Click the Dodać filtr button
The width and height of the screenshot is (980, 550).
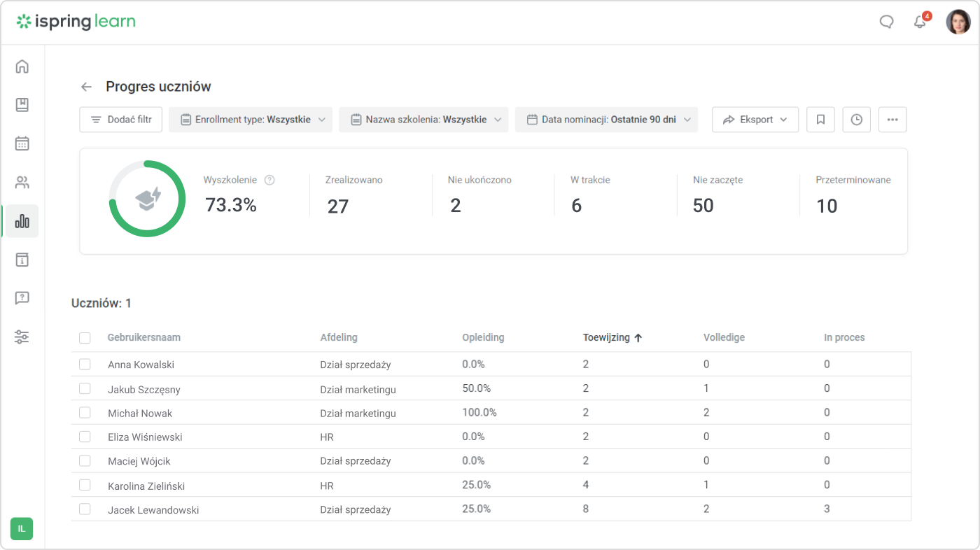(121, 120)
